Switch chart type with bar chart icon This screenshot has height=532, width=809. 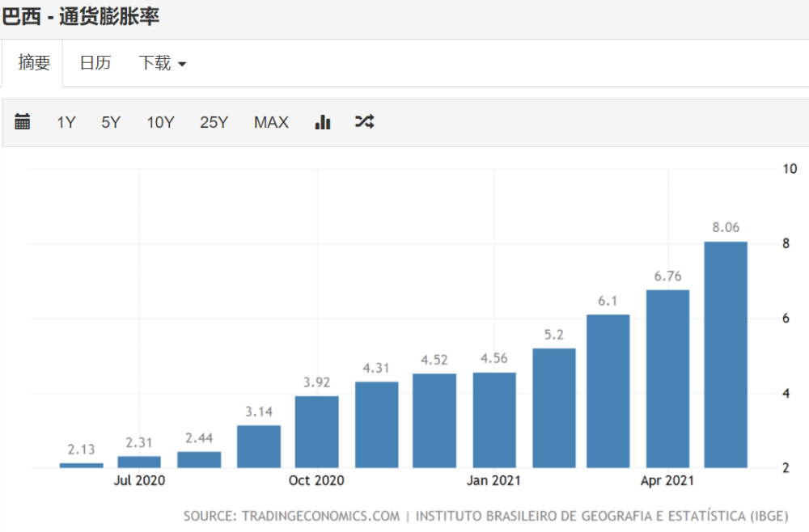click(x=323, y=121)
